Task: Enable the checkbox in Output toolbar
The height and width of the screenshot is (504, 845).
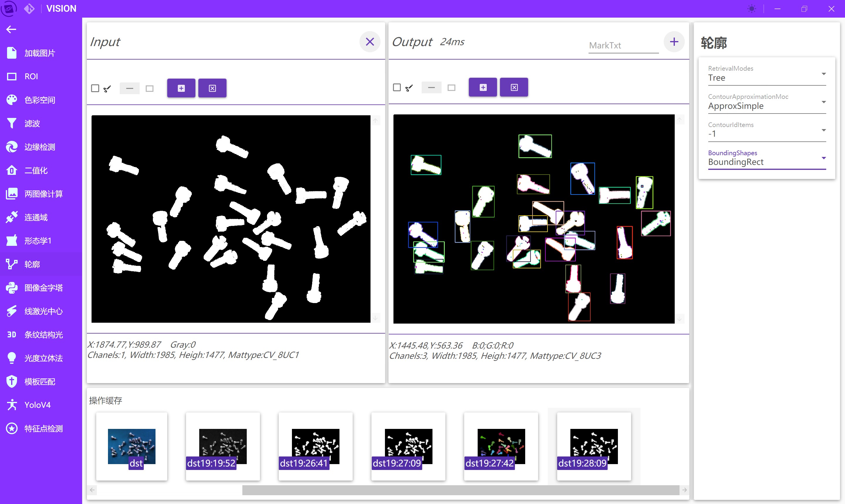Action: (x=396, y=88)
